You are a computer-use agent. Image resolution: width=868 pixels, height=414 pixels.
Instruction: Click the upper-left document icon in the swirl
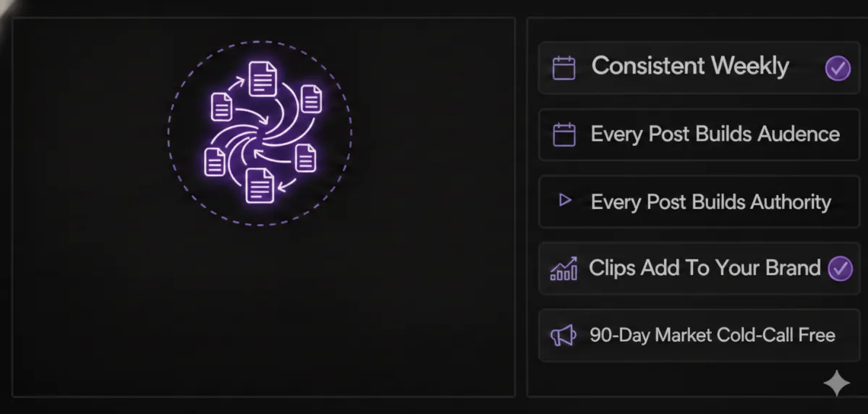coord(221,107)
